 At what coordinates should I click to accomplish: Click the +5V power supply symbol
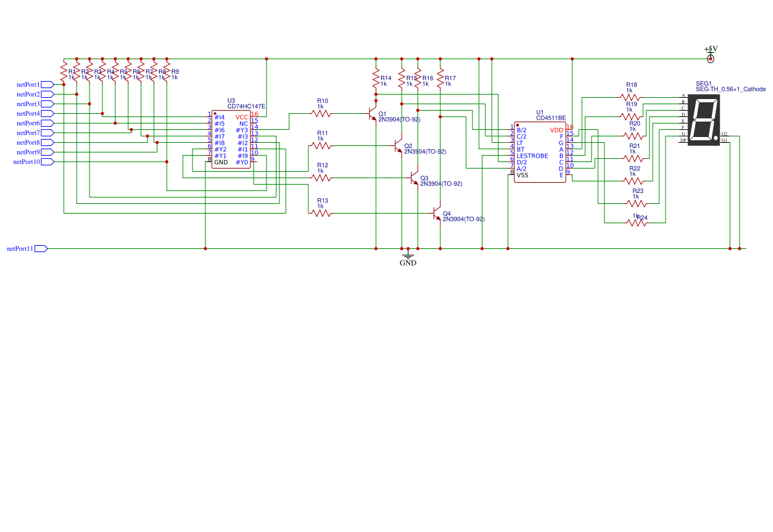[x=711, y=56]
